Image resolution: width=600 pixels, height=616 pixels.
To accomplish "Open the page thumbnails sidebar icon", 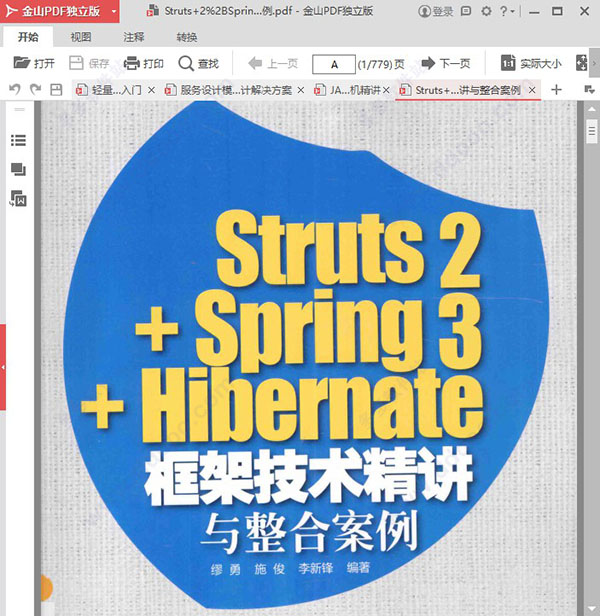I will 18,170.
